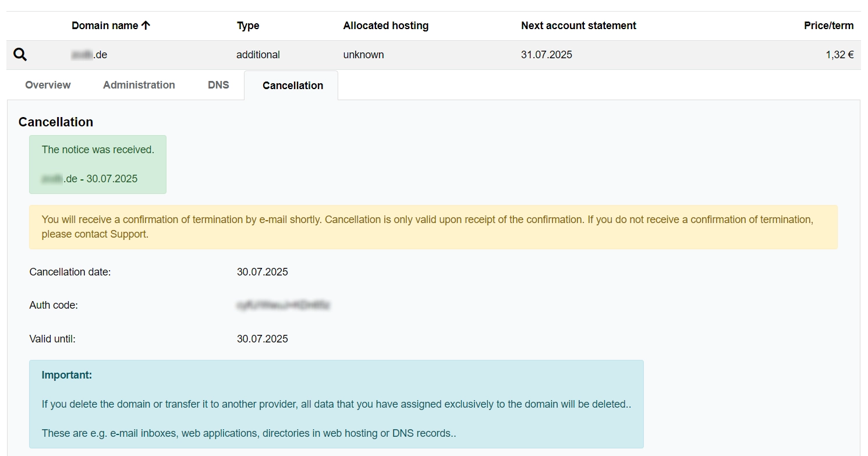
Task: Click the sort arrow beside Domain name
Action: 146,26
